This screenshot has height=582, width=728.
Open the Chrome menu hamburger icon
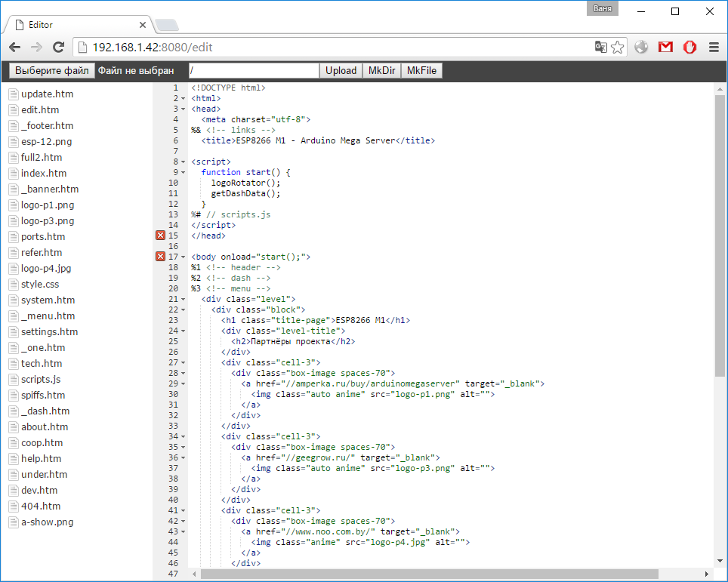point(713,48)
